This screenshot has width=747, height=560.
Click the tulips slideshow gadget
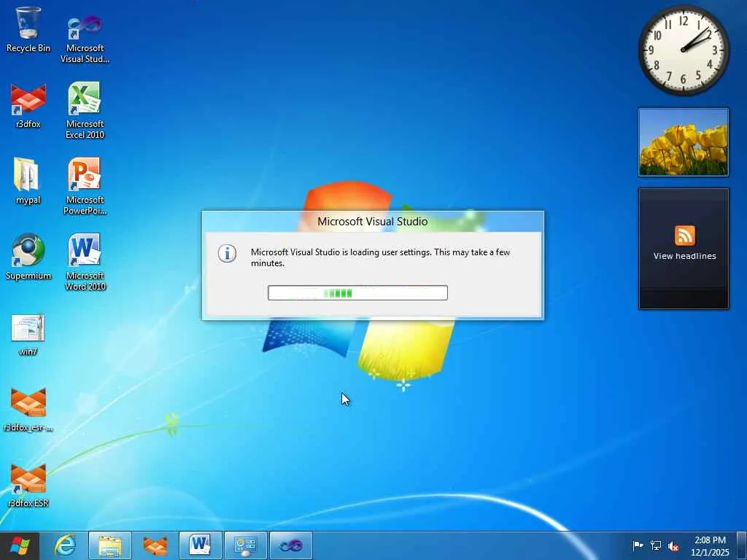pyautogui.click(x=684, y=142)
